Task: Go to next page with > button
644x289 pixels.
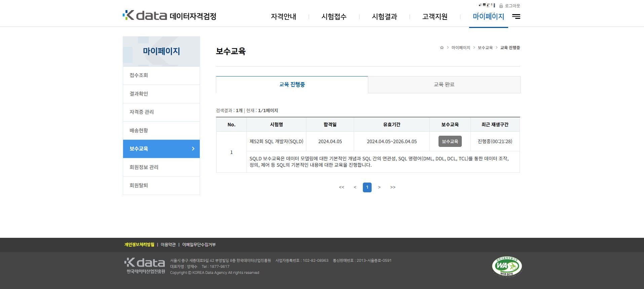Action: pos(379,187)
